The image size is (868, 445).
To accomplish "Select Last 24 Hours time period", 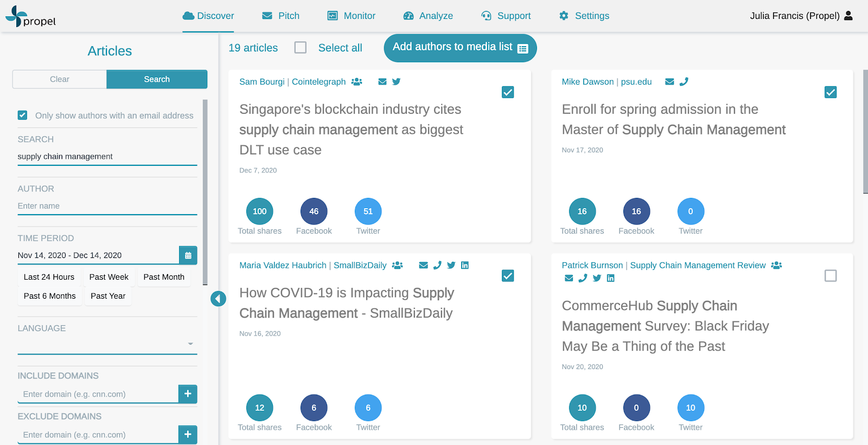I will coord(49,277).
